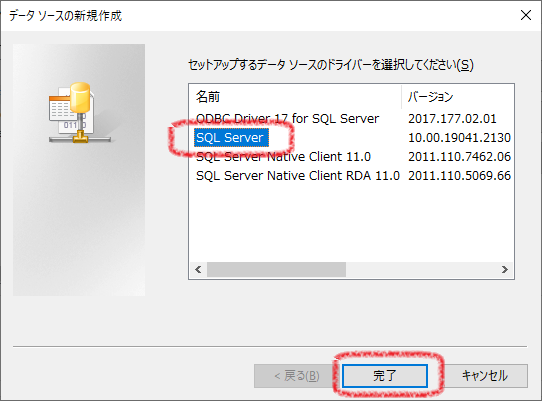
Task: Click version 10.00.19041.2130 cell
Action: coord(459,138)
